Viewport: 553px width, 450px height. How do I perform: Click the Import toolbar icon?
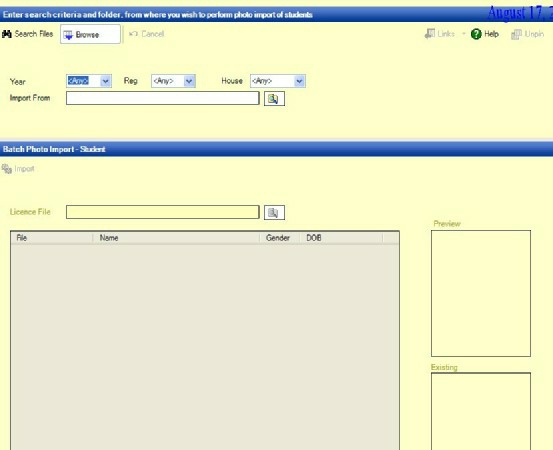point(7,169)
